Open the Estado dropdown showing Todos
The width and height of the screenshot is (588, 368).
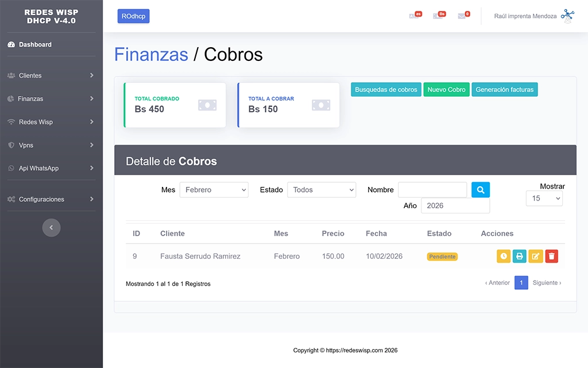click(x=322, y=190)
